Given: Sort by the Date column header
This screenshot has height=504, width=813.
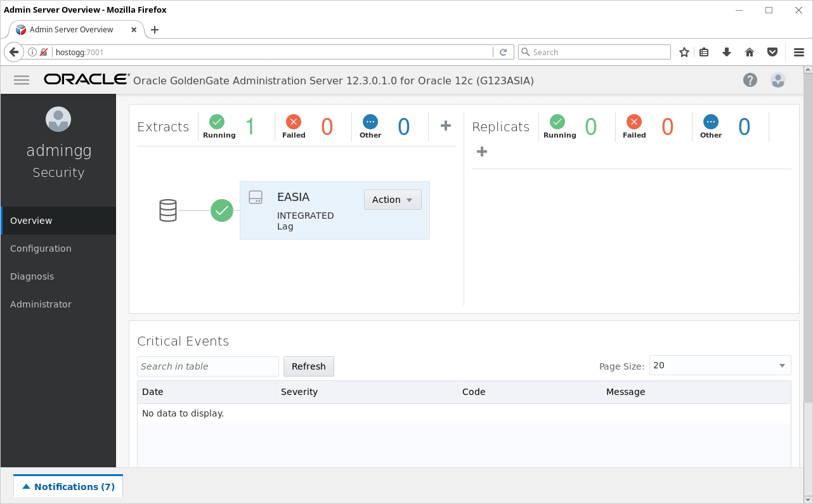Looking at the screenshot, I should (207, 392).
